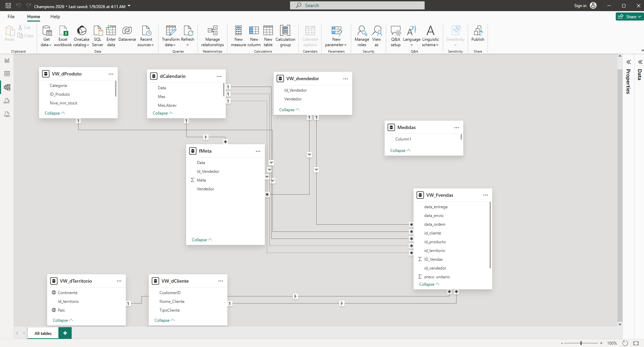Open the Help ribbon tab
Screen dimensions: 644x347
pos(55,17)
